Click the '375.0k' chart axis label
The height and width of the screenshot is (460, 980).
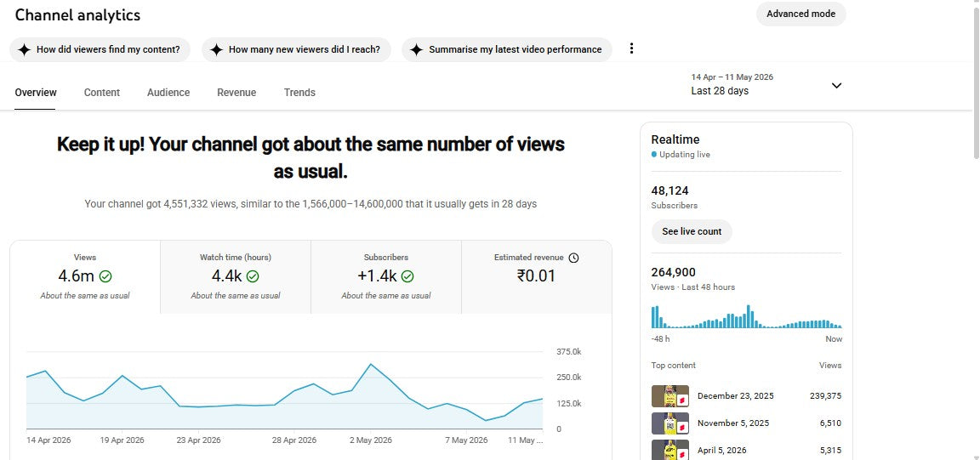(569, 352)
